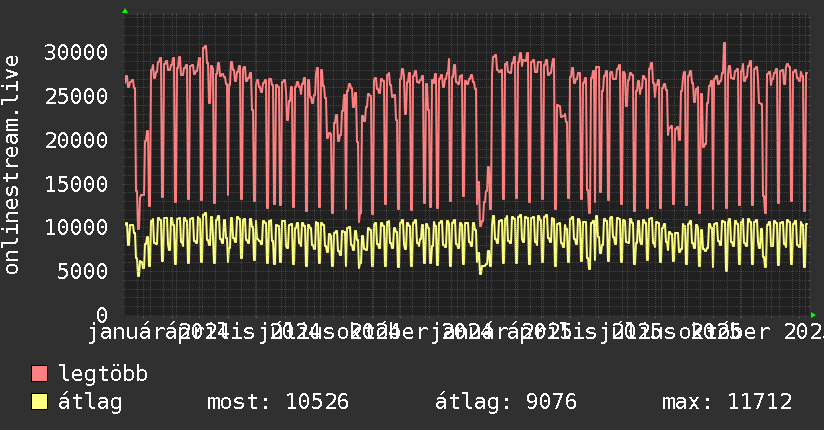
Task: Click the max: 11712 statistic
Action: click(727, 402)
